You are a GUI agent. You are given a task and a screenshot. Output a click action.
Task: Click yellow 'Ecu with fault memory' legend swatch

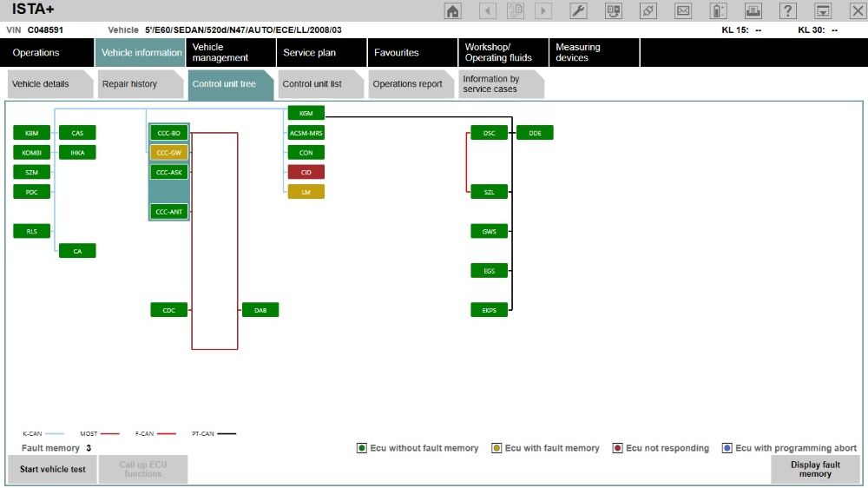pyautogui.click(x=496, y=448)
